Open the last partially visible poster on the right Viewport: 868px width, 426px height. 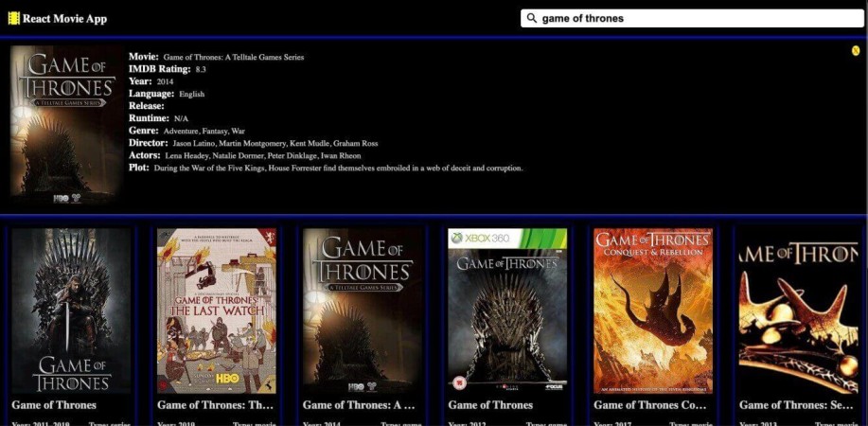click(798, 310)
